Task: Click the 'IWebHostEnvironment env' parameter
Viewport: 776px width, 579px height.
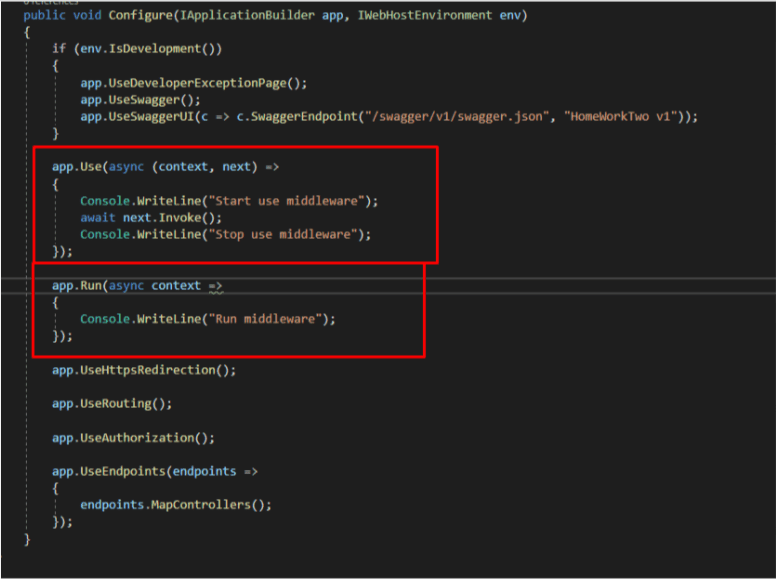Action: point(439,15)
